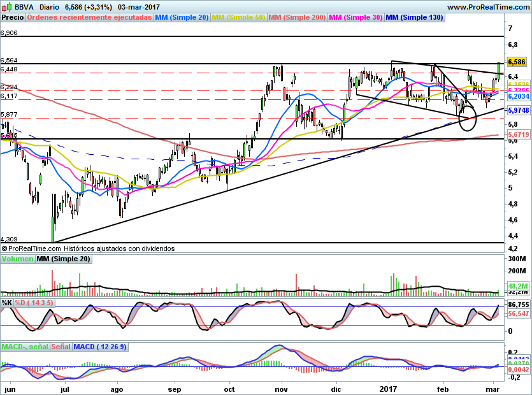This screenshot has height=395, width=532.
Task: Select the Precio label tab
Action: [x=13, y=18]
